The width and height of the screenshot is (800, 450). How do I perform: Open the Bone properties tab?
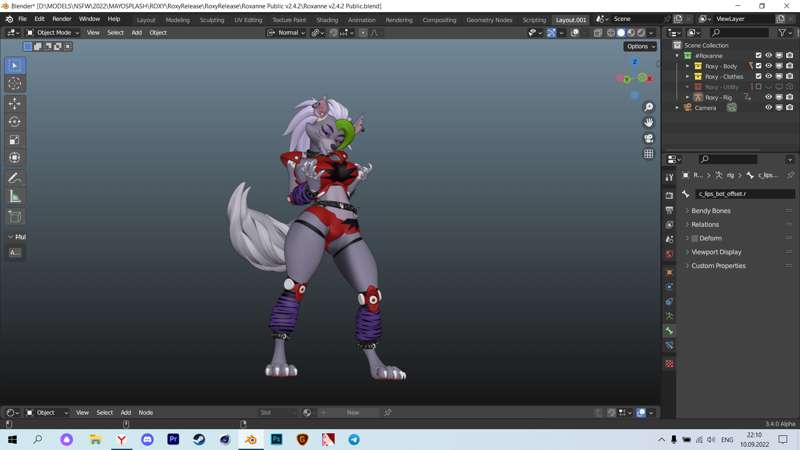[x=669, y=331]
